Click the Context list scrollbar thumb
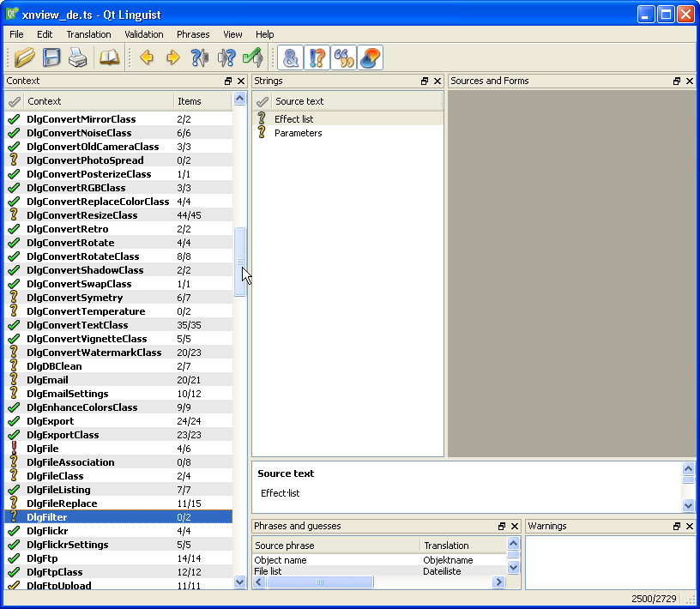 (x=239, y=262)
